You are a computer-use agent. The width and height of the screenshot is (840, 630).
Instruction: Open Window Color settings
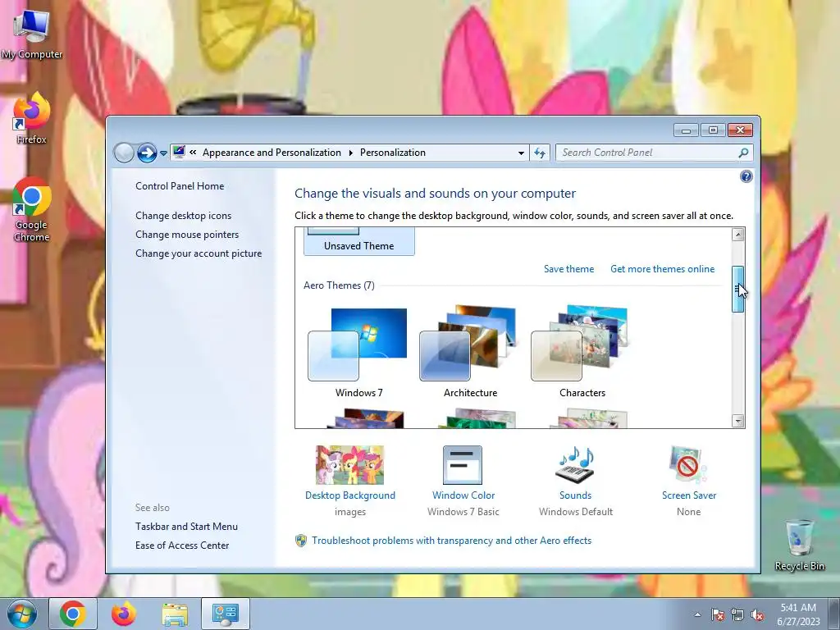click(463, 481)
